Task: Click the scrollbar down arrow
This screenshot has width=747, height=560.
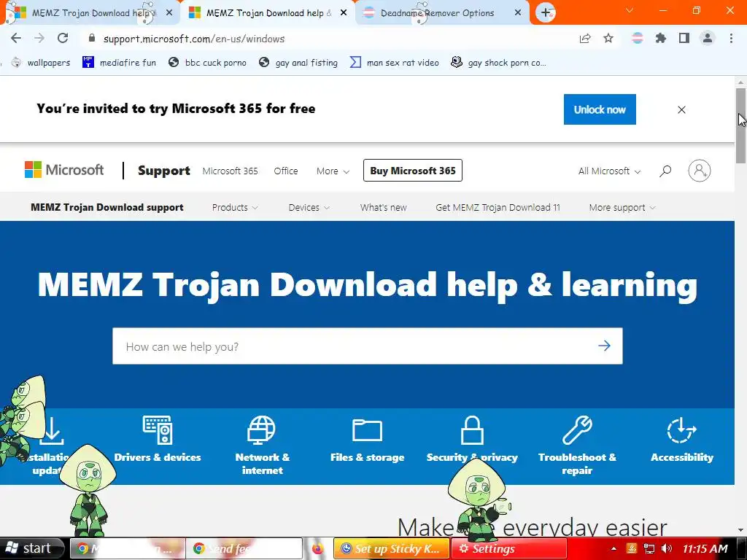Action: 741,529
